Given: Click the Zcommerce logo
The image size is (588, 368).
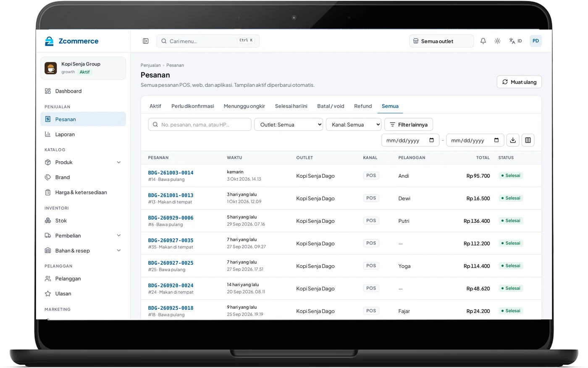Looking at the screenshot, I should tap(72, 41).
